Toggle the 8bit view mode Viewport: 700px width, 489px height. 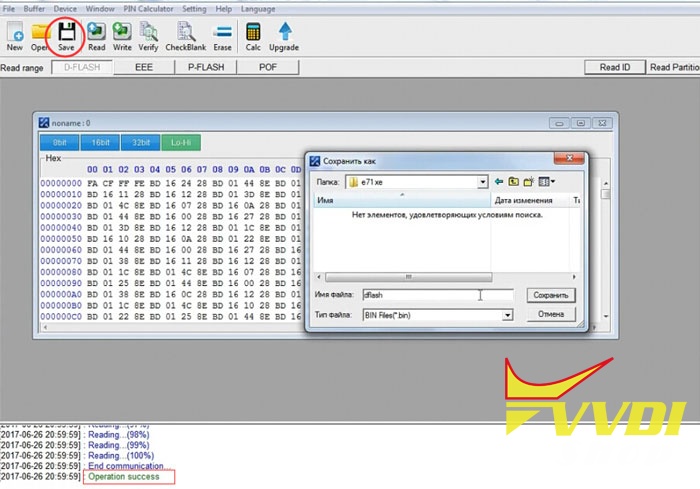[x=60, y=142]
